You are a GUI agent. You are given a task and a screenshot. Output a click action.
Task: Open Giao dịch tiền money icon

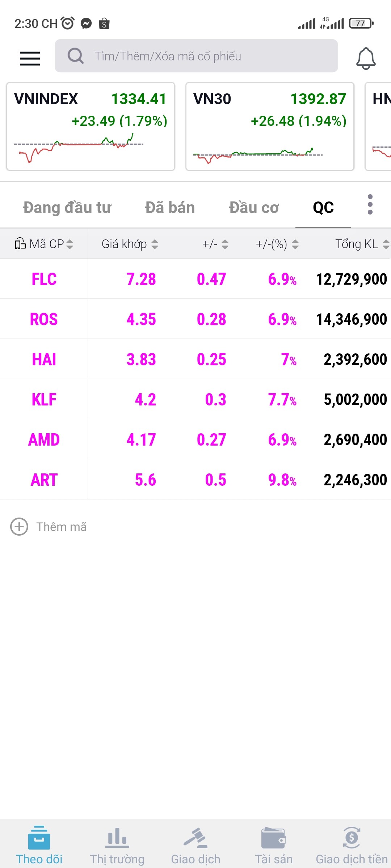(352, 838)
